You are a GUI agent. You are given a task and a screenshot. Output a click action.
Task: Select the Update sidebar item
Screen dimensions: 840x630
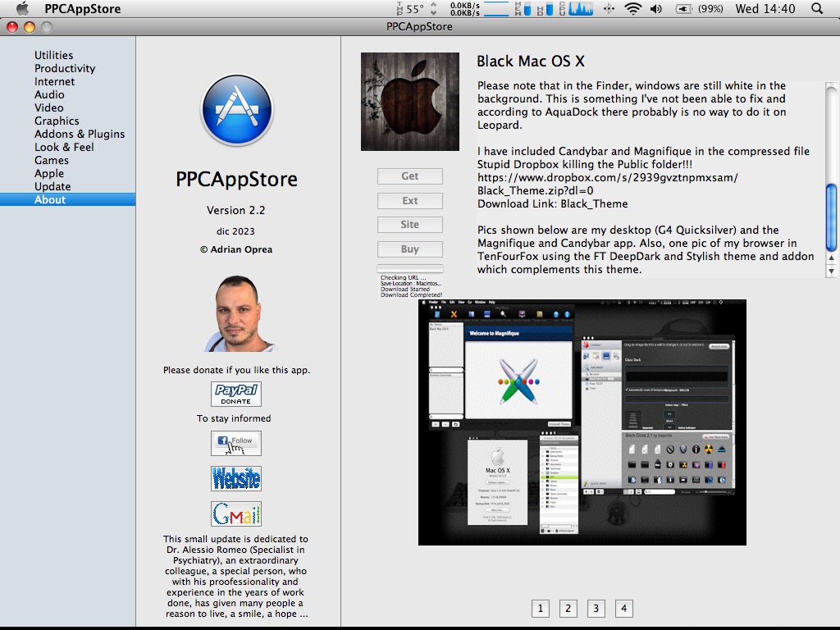(x=52, y=186)
